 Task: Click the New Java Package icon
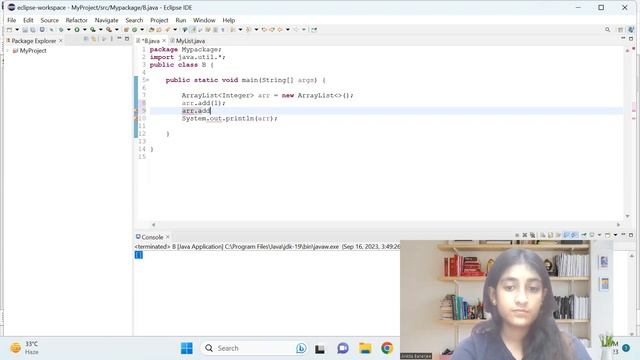pyautogui.click(x=126, y=29)
